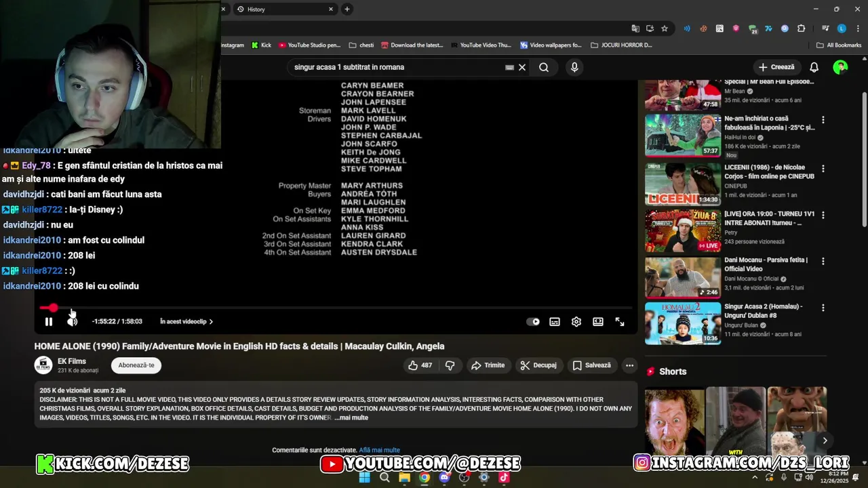
Task: Expand the description with '...mai multe'
Action: point(351,418)
